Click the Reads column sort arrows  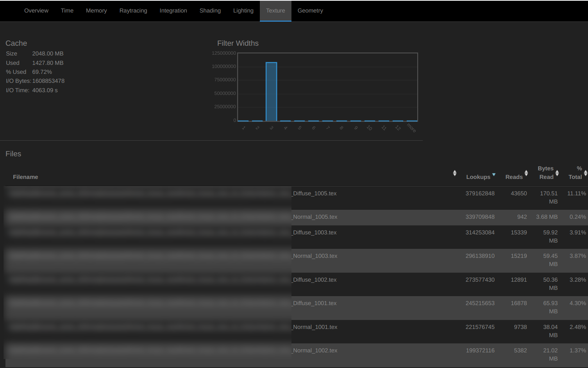click(526, 173)
